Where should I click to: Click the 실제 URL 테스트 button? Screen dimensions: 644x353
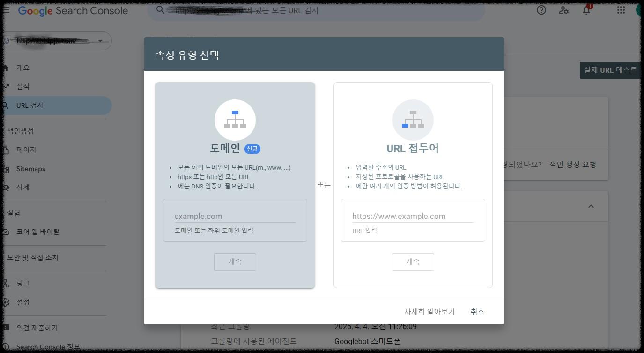point(610,70)
